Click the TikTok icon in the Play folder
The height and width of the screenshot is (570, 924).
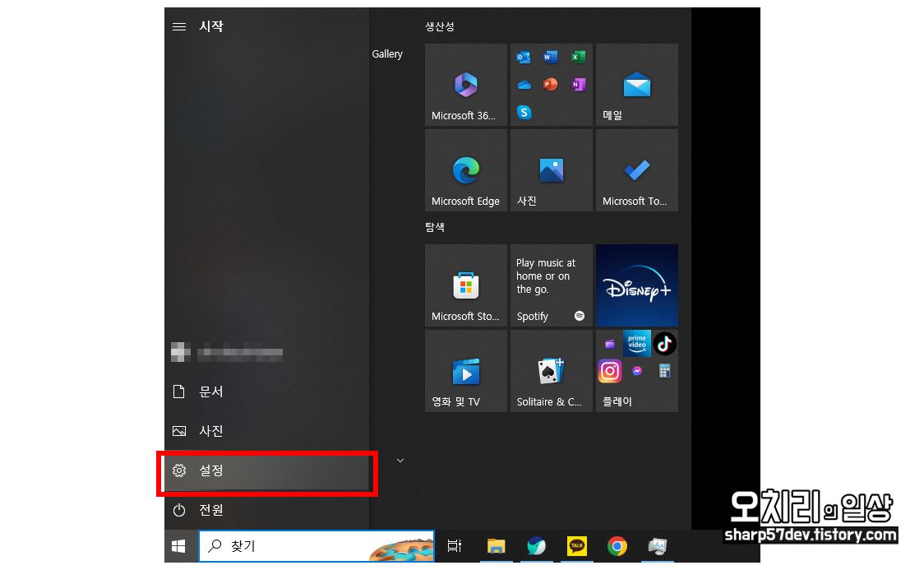coord(665,344)
